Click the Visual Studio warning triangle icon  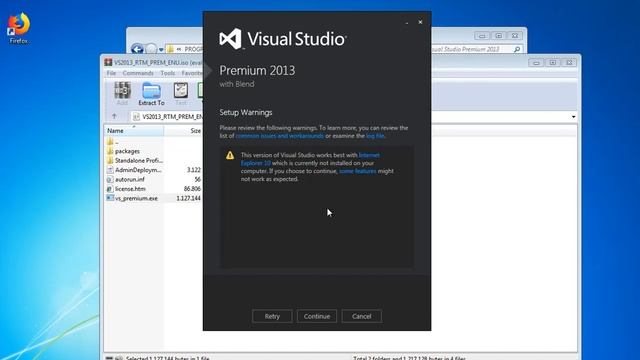(x=230, y=155)
